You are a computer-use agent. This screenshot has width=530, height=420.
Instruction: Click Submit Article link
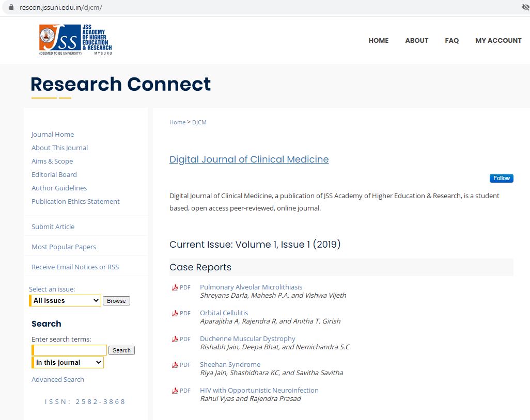pos(53,227)
